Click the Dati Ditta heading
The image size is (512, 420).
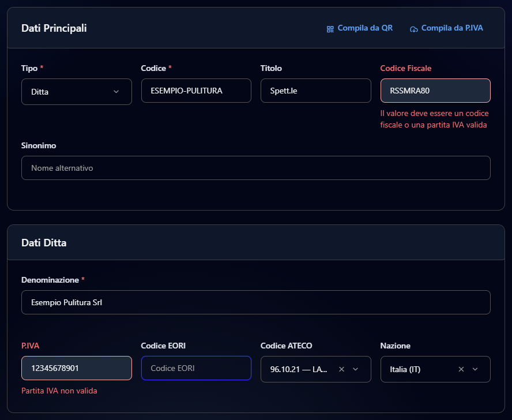(44, 243)
